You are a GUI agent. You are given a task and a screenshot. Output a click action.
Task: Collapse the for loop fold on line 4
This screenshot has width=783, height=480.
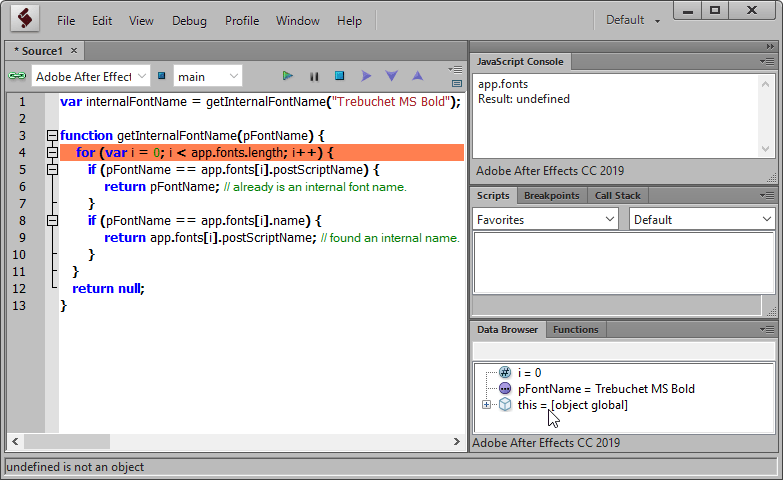pyautogui.click(x=52, y=152)
